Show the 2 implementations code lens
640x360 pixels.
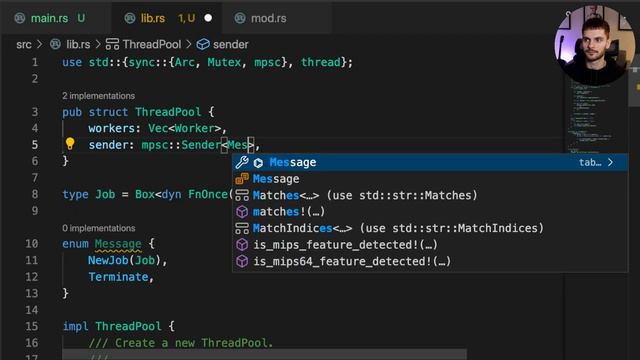pos(98,96)
